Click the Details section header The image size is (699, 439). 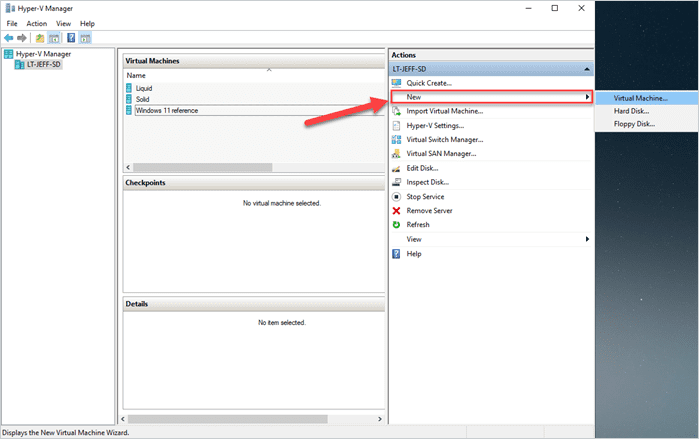tap(254, 304)
